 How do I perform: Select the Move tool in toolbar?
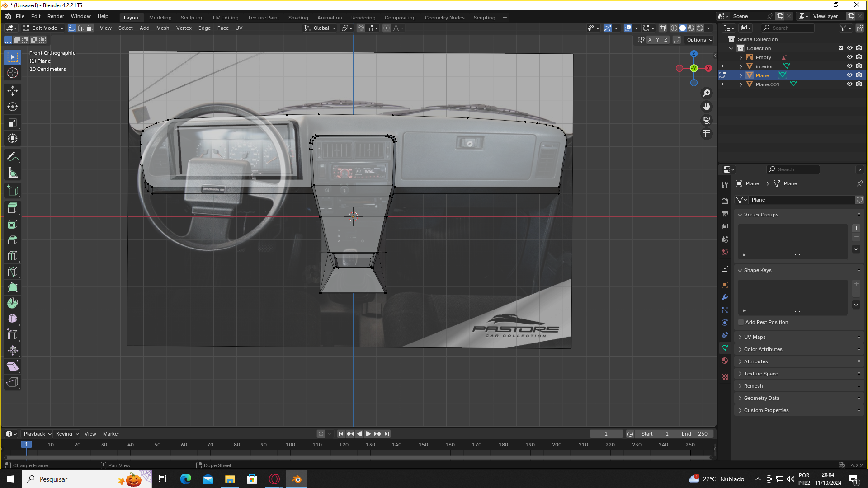(13, 91)
